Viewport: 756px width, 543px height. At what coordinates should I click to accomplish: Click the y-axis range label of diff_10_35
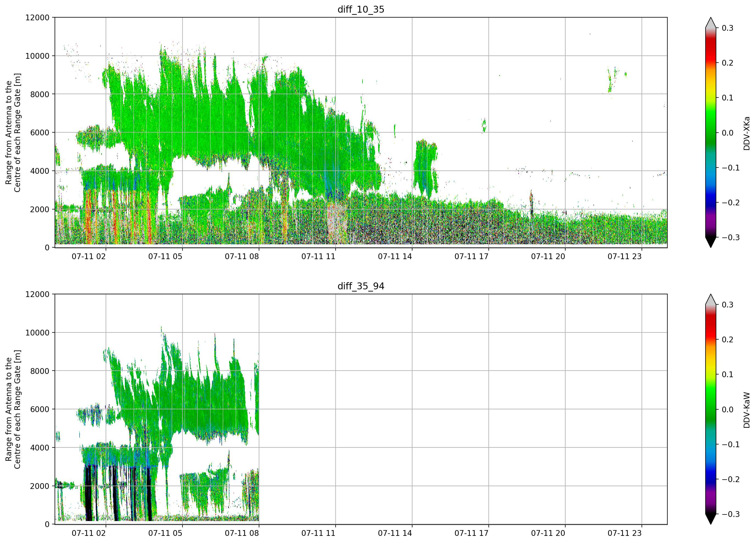click(x=13, y=132)
